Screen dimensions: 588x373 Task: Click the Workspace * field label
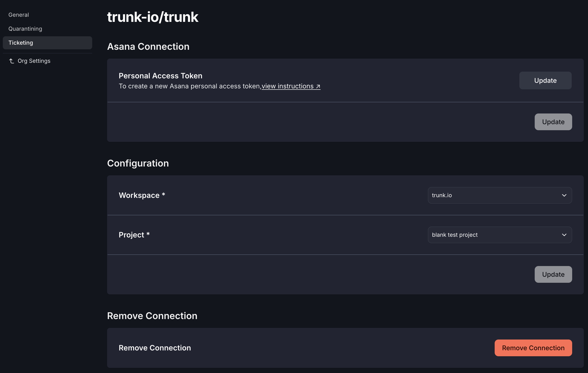[142, 195]
